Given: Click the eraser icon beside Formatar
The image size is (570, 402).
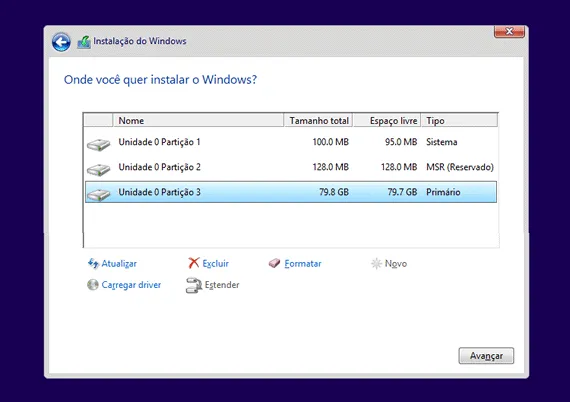Looking at the screenshot, I should click(x=274, y=263).
